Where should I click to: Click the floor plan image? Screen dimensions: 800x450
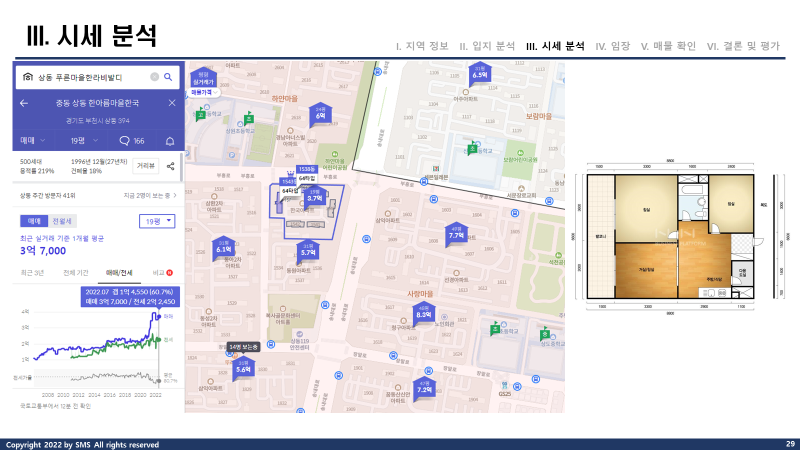[670, 236]
